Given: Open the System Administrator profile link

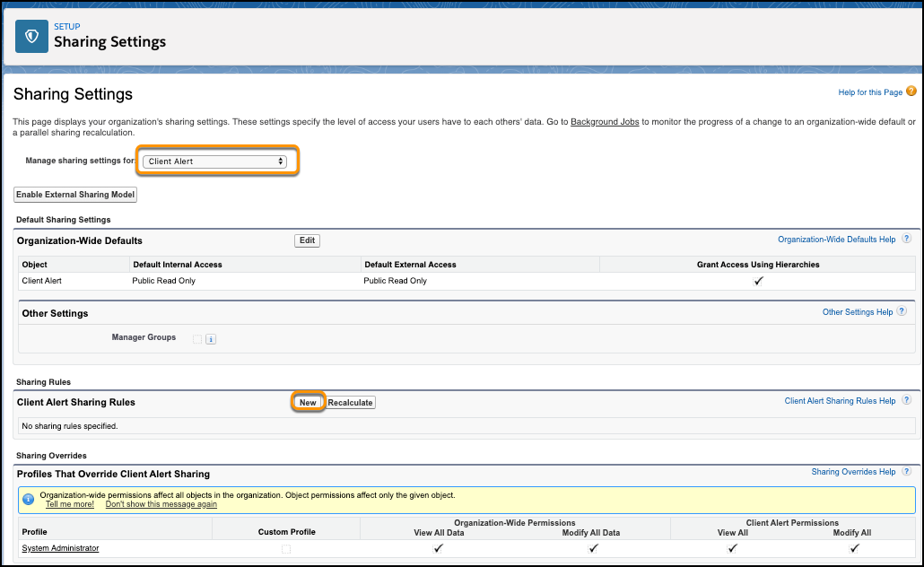Looking at the screenshot, I should (x=60, y=548).
